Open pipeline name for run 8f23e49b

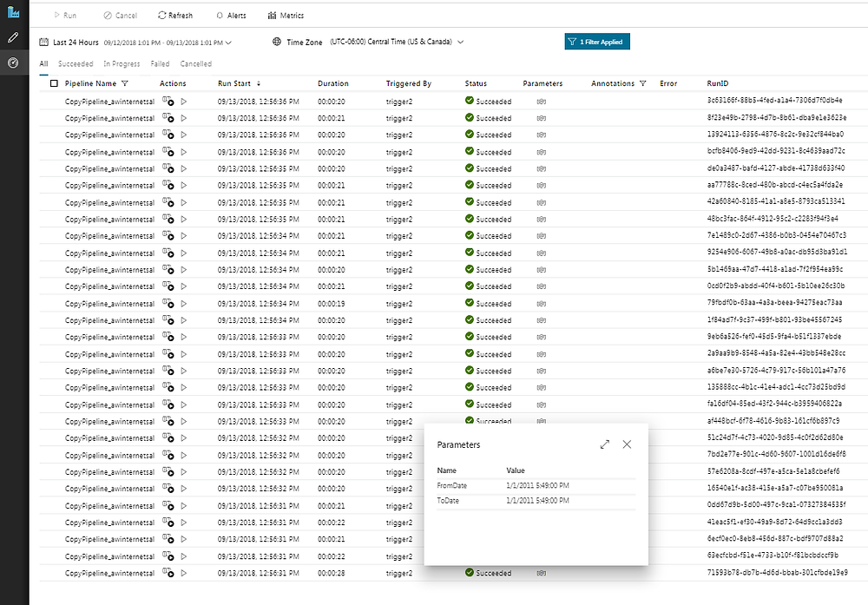point(109,118)
